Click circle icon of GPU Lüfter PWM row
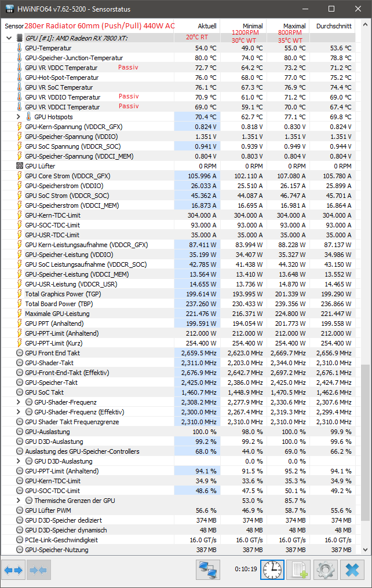Viewport: 372px width, 588px height. click(x=20, y=510)
